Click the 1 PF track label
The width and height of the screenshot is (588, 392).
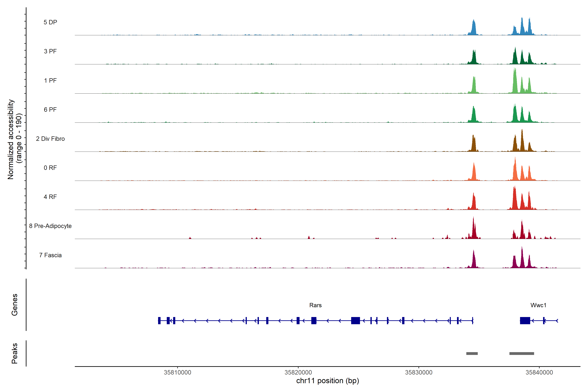pos(50,81)
